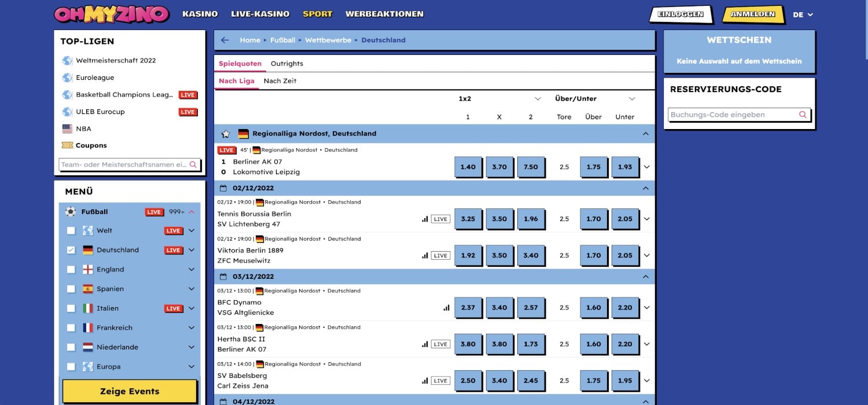Tick the Niederlande checkbox
Image resolution: width=868 pixels, height=405 pixels.
71,347
